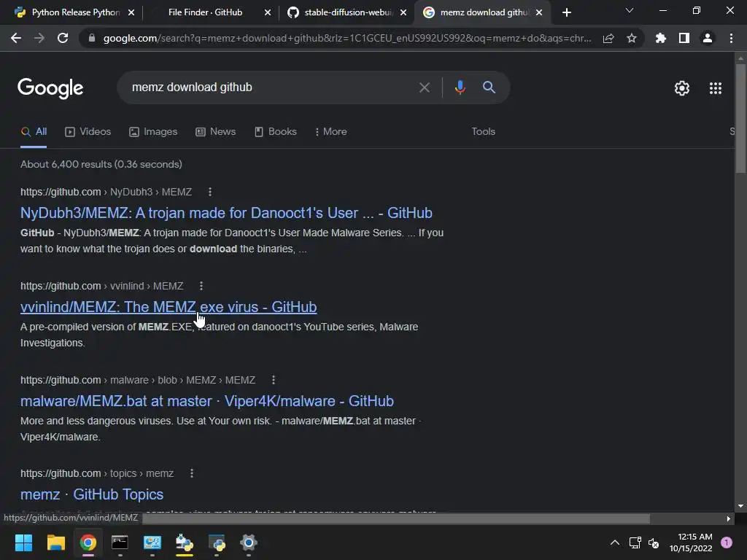Open NyDubh3/MEMZ GitHub result

coord(226,213)
